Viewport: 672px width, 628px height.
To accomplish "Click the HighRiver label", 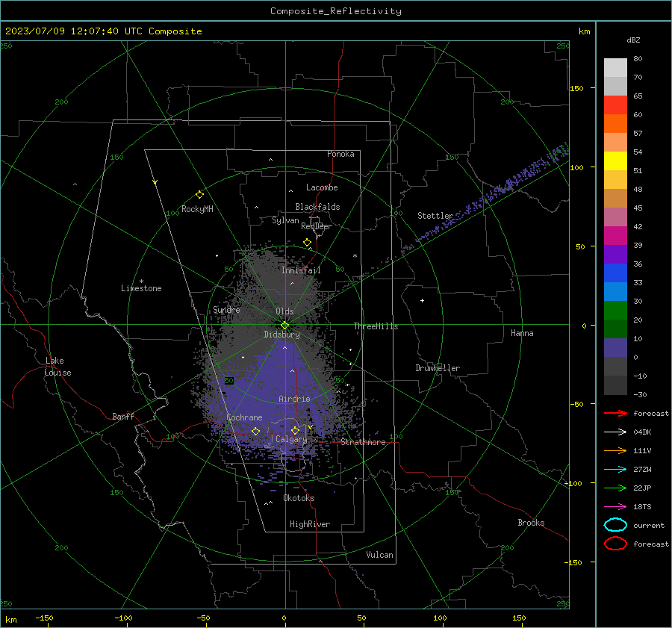I will [310, 524].
